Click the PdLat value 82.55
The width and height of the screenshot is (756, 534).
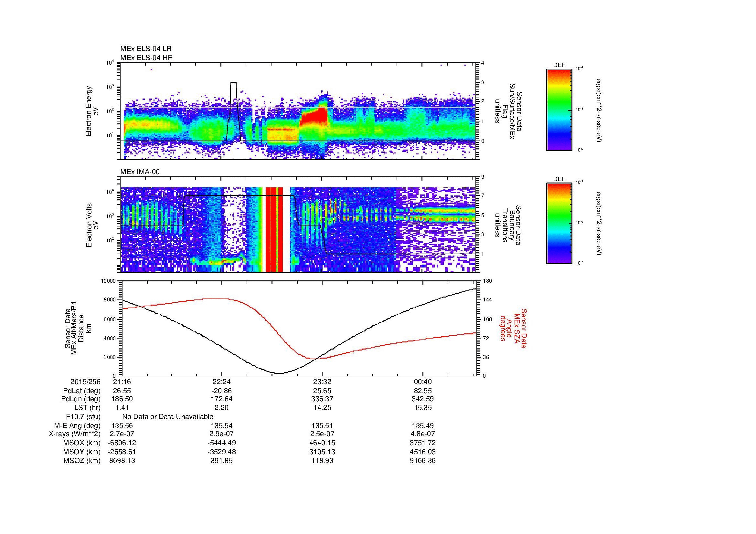[422, 391]
